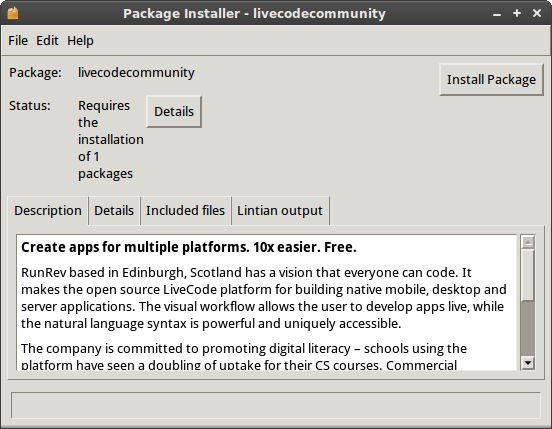Maximize the Package Installer window
The image size is (552, 429).
click(517, 13)
